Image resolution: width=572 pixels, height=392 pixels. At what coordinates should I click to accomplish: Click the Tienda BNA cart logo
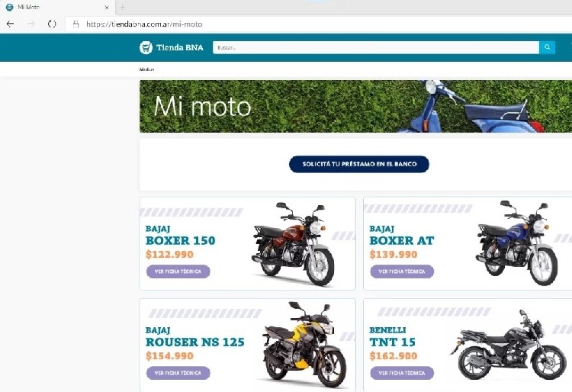[x=146, y=47]
